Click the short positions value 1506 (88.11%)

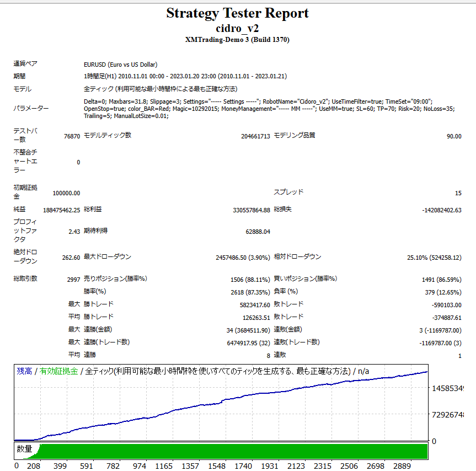pos(250,280)
